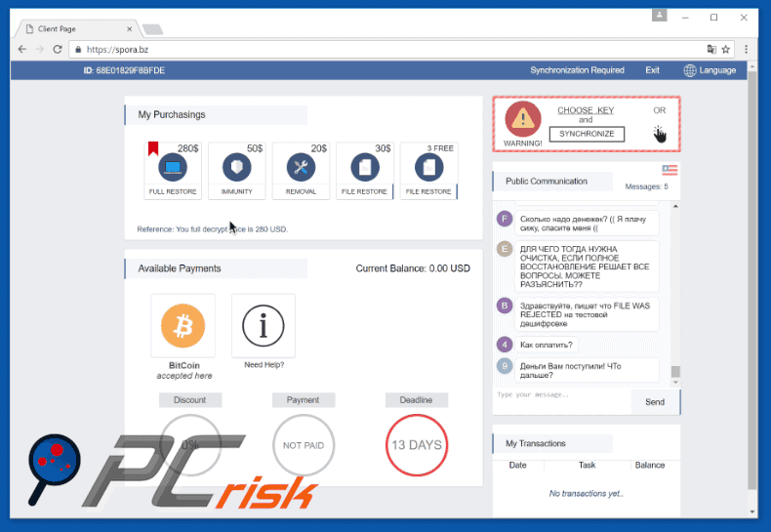Bookmark this page with the star icon
The width and height of the screenshot is (771, 532).
(x=727, y=49)
